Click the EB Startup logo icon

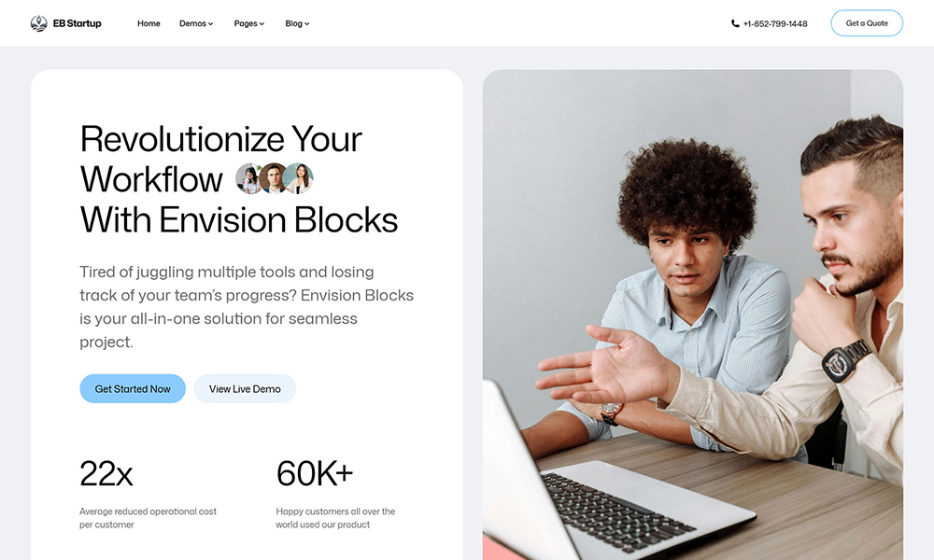[38, 23]
